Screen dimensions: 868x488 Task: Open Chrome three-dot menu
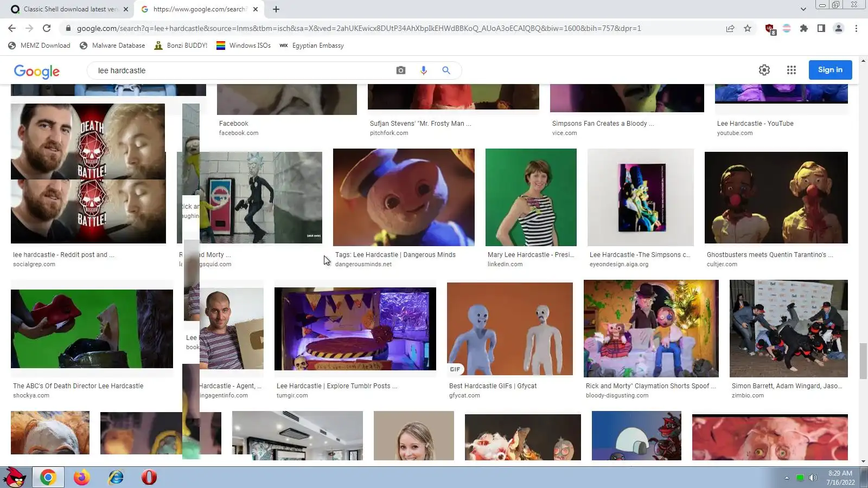tap(856, 28)
